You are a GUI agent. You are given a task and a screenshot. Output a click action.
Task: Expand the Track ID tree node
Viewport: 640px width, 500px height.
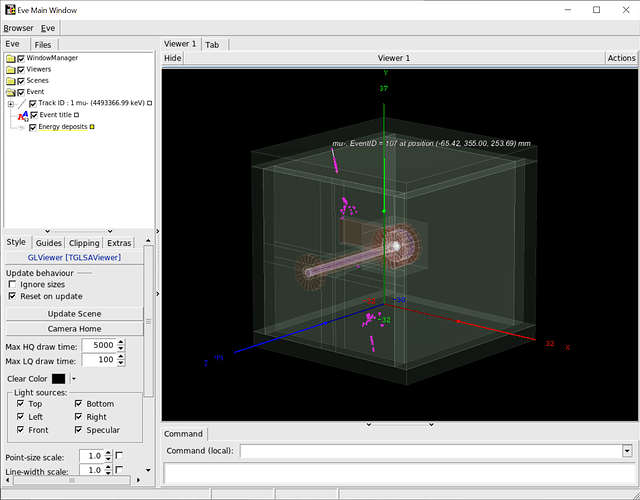point(11,104)
